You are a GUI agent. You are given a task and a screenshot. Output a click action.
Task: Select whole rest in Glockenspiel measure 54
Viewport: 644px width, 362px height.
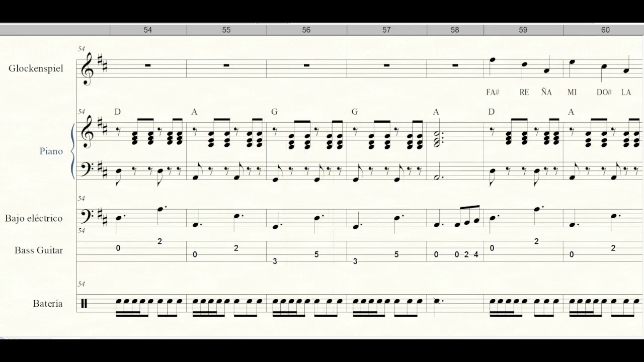(x=148, y=65)
